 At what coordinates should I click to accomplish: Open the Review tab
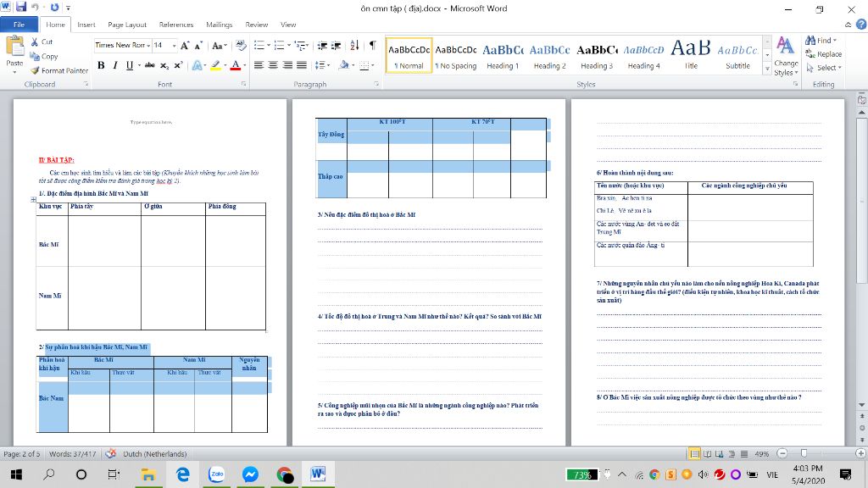(x=256, y=25)
